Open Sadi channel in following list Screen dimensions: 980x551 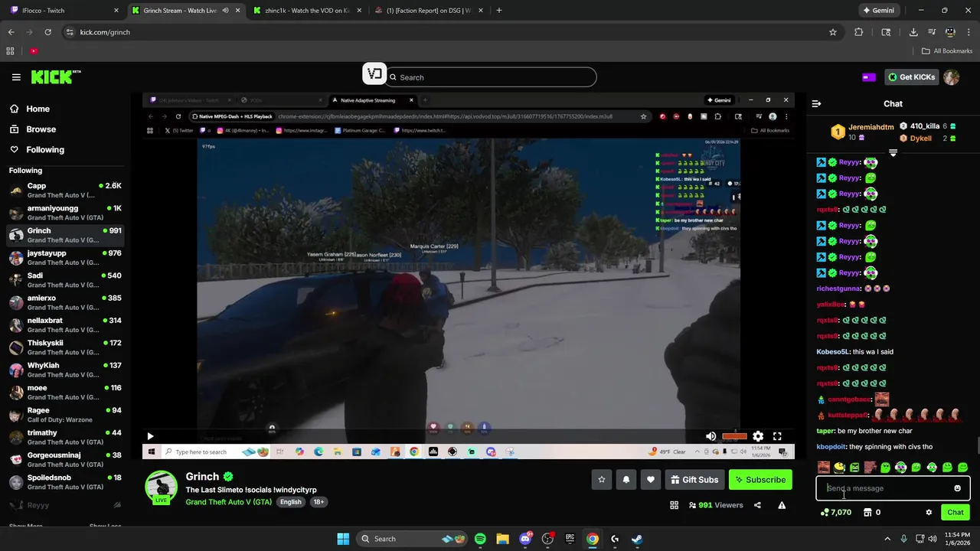[65, 280]
